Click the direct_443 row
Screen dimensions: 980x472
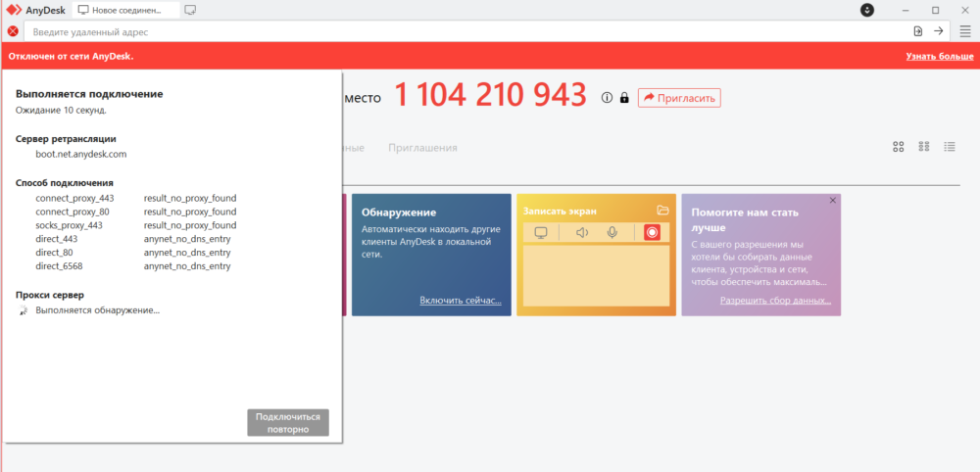coord(133,239)
